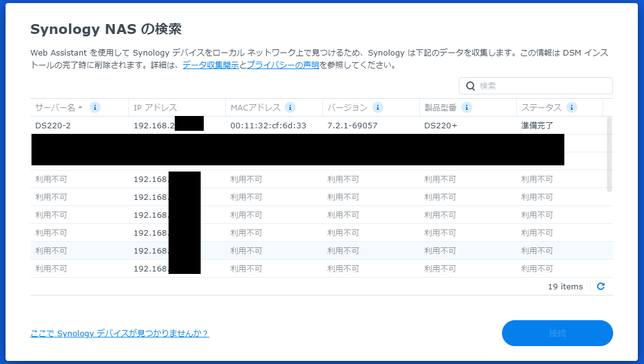The height and width of the screenshot is (364, 644).
Task: Click the IP アドレス column header
Action: [x=155, y=107]
